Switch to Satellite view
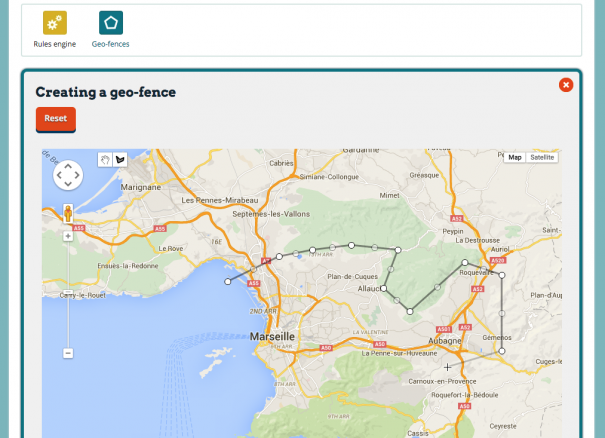Screen dimensions: 605x438 coord(543,157)
